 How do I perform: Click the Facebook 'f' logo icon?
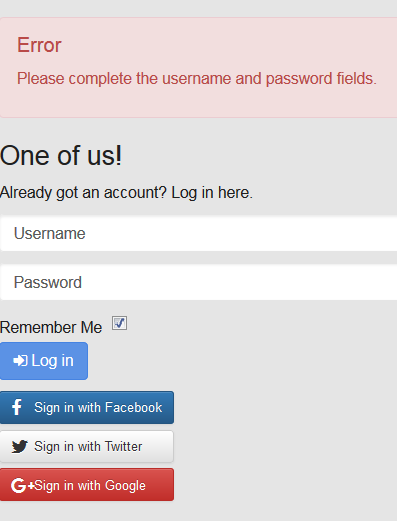[x=16, y=407]
